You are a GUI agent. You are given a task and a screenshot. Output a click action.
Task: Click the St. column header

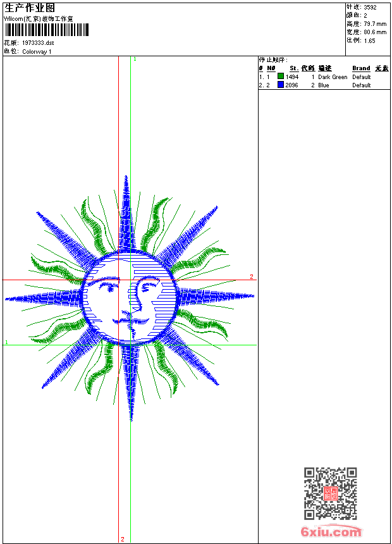click(x=293, y=68)
